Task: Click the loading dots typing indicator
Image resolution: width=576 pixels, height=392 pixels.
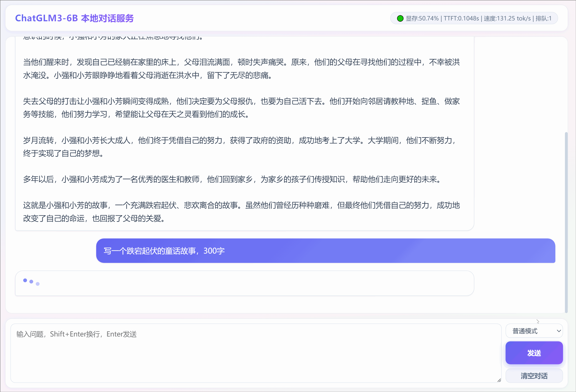Action: pyautogui.click(x=31, y=282)
